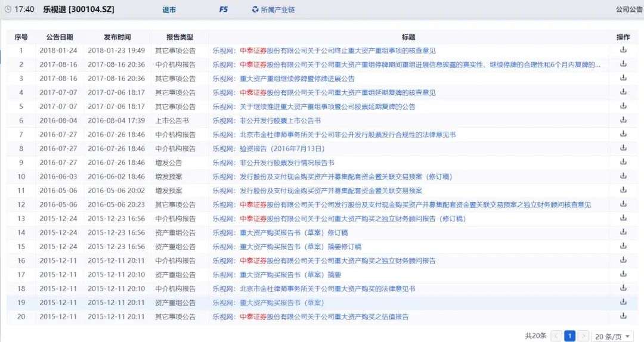Open 重大资产购买报告书(草案)修订稿 title
Viewport: 644px width, 342px height.
280,233
